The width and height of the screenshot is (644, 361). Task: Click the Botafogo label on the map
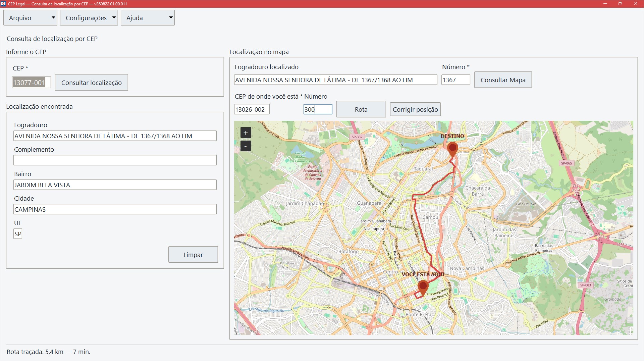point(348,251)
